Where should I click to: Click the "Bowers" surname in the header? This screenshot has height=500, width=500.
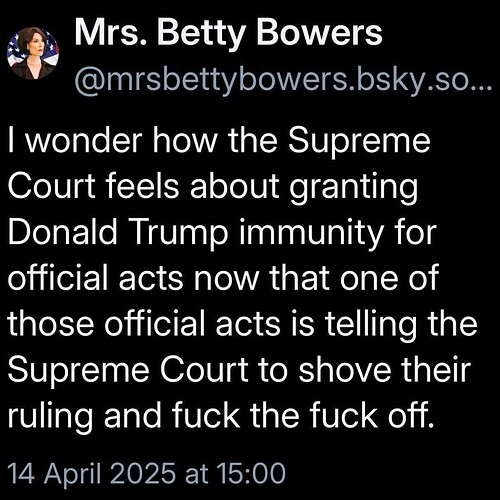(319, 33)
